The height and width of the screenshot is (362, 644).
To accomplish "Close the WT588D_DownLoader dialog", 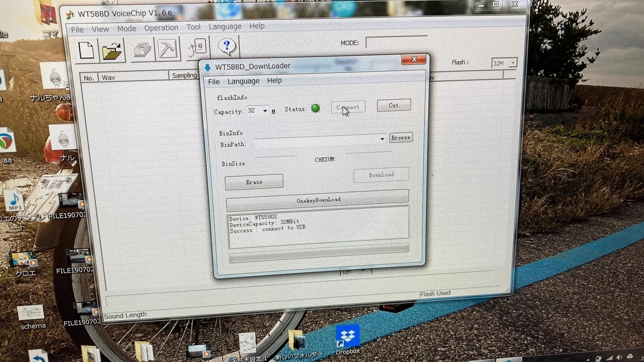I will [x=413, y=60].
